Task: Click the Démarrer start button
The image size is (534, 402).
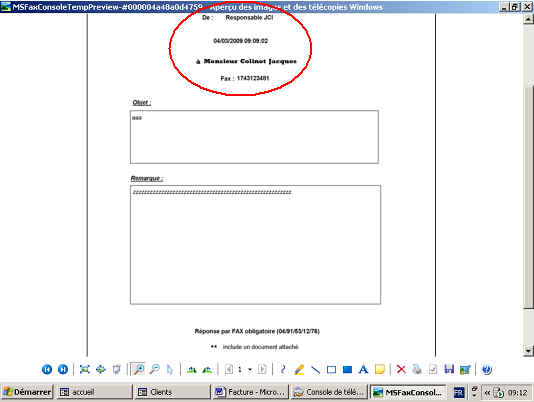Action: [27, 392]
